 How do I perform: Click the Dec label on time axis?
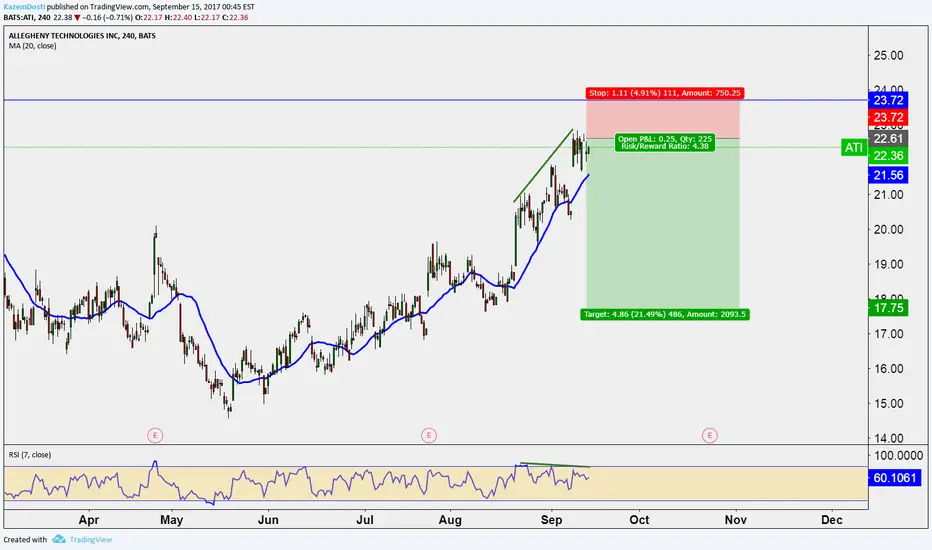[832, 520]
